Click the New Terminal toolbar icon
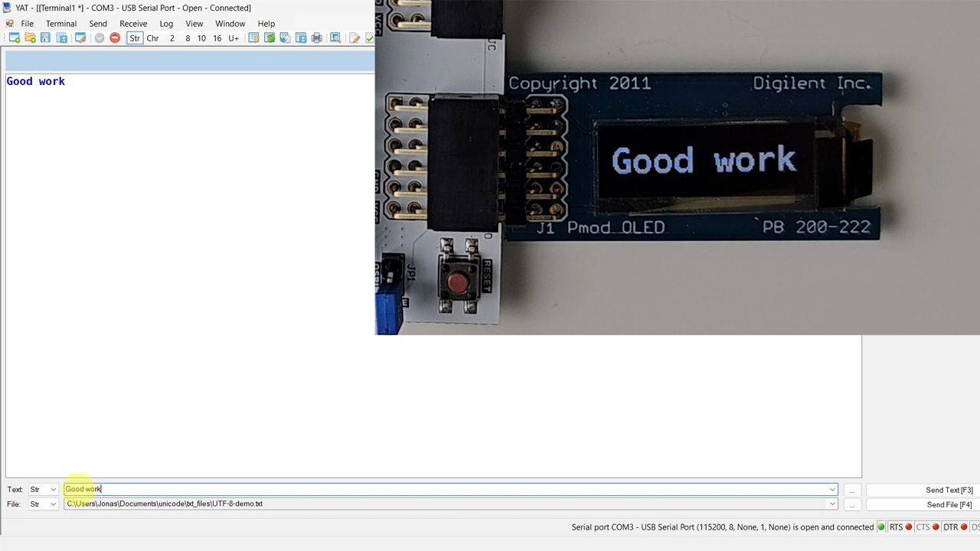The image size is (980, 551). [x=15, y=38]
